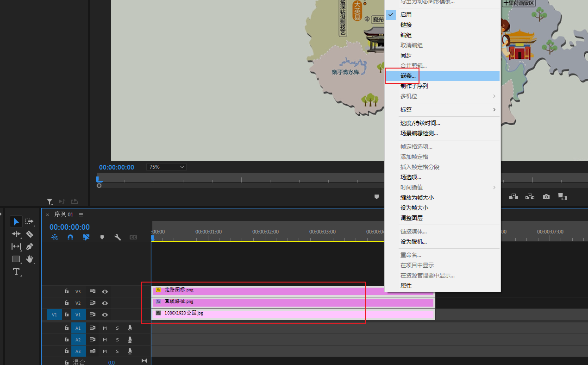
Task: Select the Pen tool
Action: [x=30, y=246]
